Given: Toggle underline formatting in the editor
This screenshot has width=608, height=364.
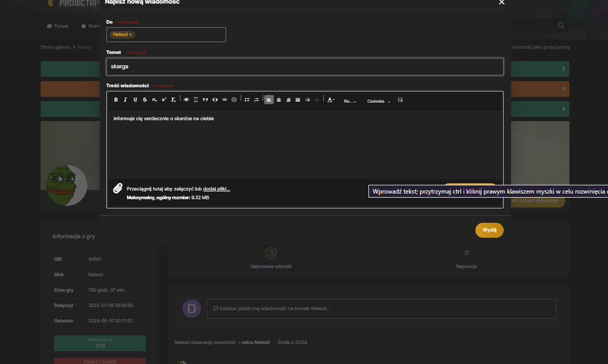Looking at the screenshot, I should click(135, 100).
